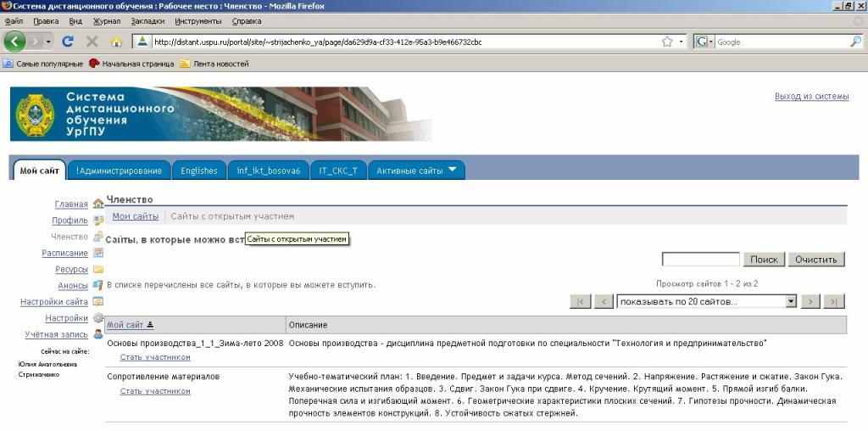
Task: Click the search magnifier in Google box
Action: click(x=854, y=41)
